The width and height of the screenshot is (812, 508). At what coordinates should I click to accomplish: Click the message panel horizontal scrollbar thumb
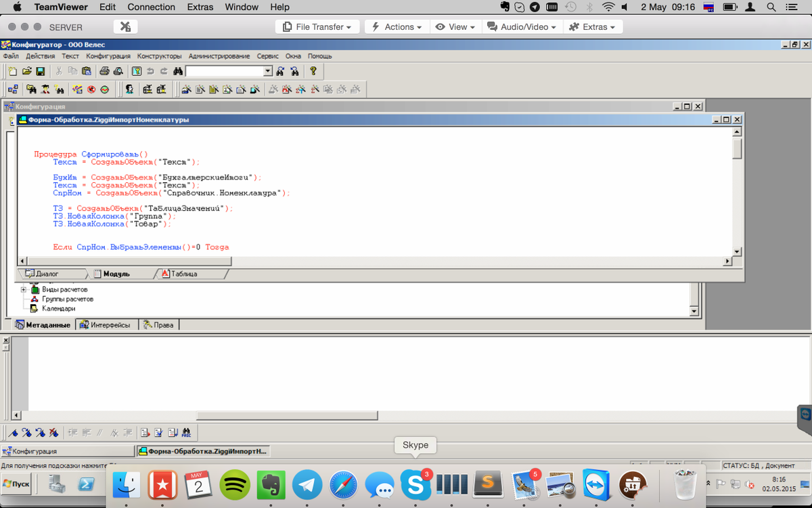(288, 415)
